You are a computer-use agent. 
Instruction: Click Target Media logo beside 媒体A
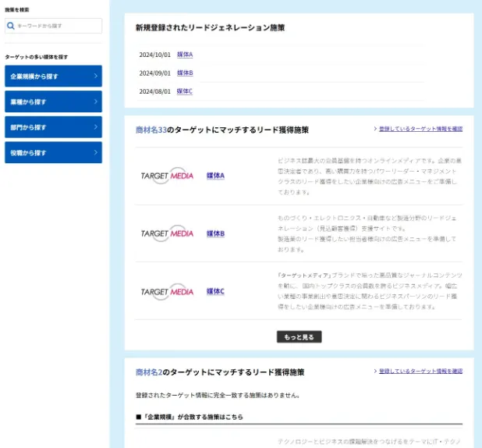coord(167,176)
